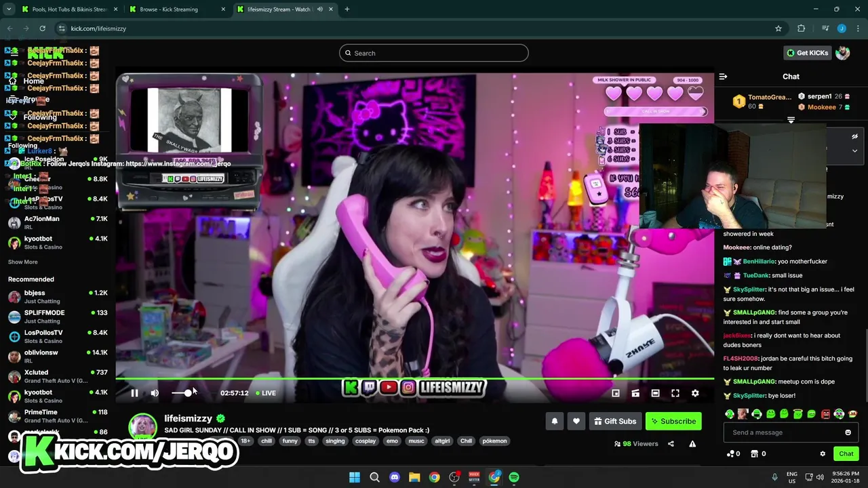The image size is (868, 488).
Task: Click the Send a message field
Action: pos(791,432)
